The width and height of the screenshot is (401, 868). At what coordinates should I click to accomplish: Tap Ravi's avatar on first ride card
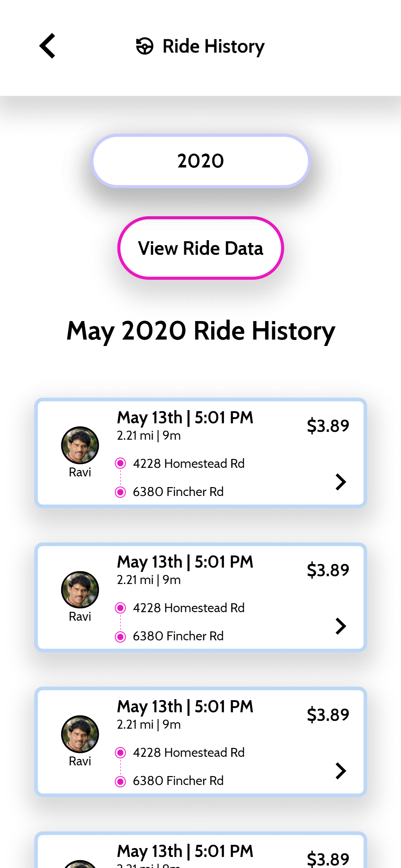(80, 445)
